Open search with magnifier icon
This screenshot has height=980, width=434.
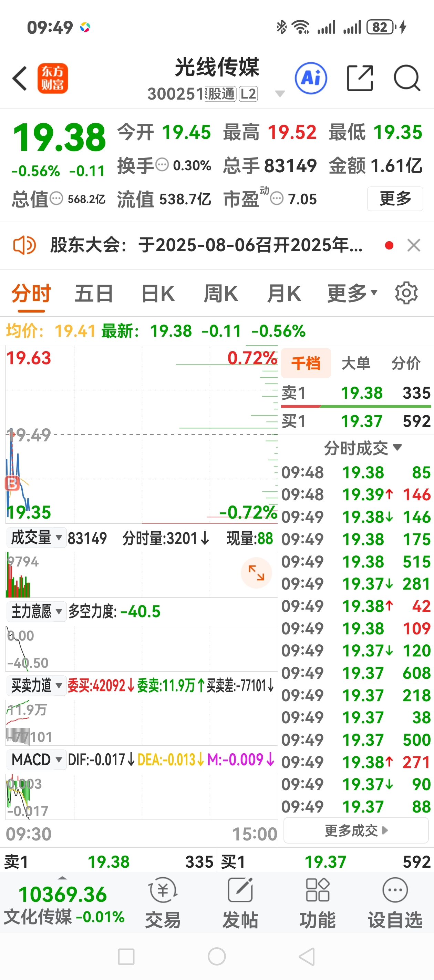coord(406,78)
